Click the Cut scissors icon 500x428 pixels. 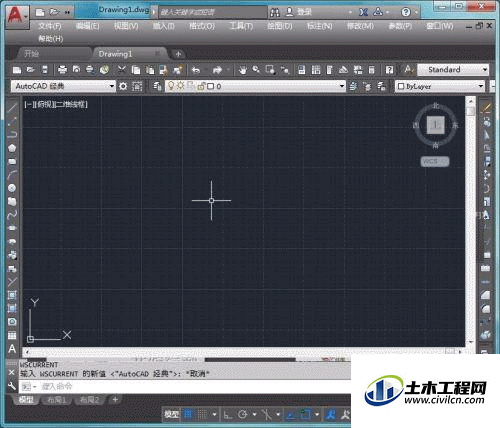(x=121, y=70)
